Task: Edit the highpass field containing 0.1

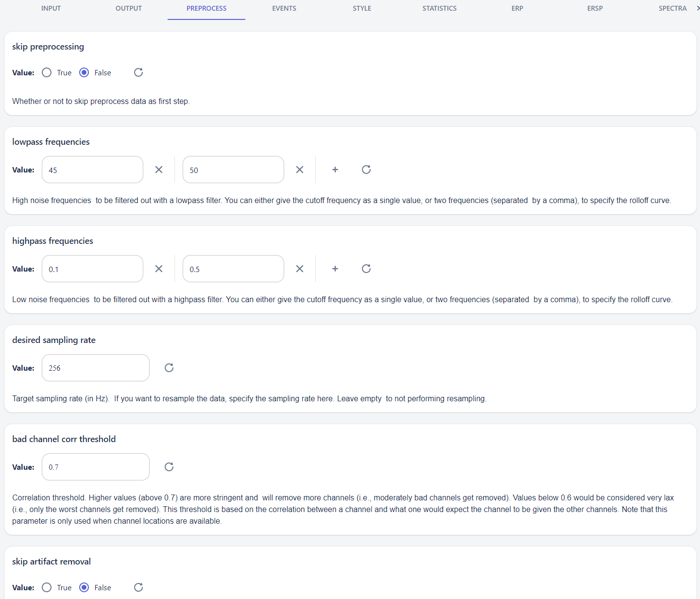Action: coord(92,269)
